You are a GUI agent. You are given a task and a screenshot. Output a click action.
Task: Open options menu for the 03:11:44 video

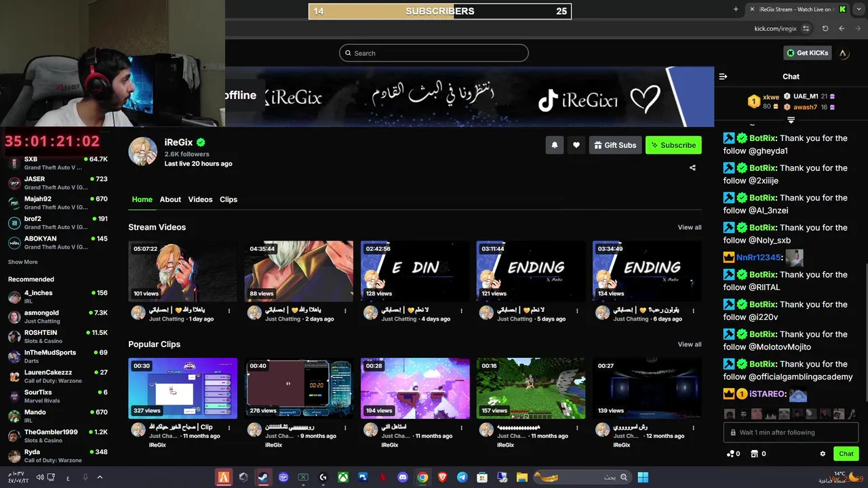577,311
